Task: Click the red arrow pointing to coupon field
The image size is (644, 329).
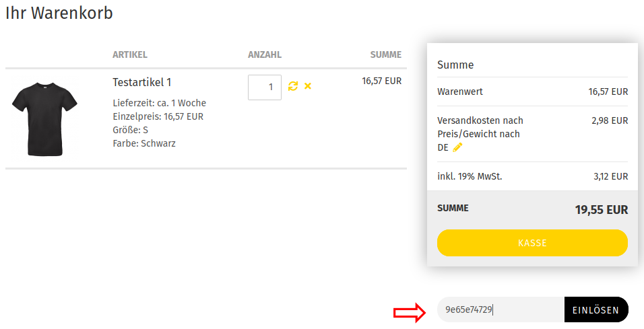Action: coord(409,311)
